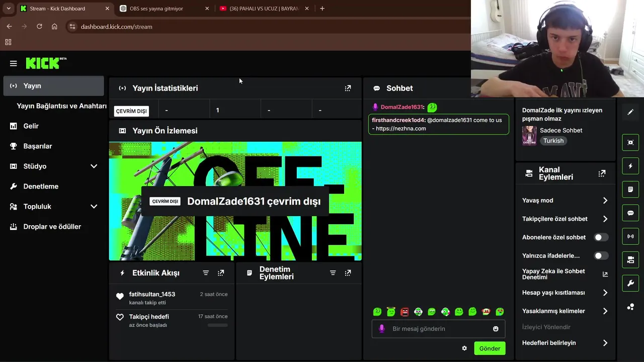Click the Gönder send button
The width and height of the screenshot is (644, 362).
(490, 348)
